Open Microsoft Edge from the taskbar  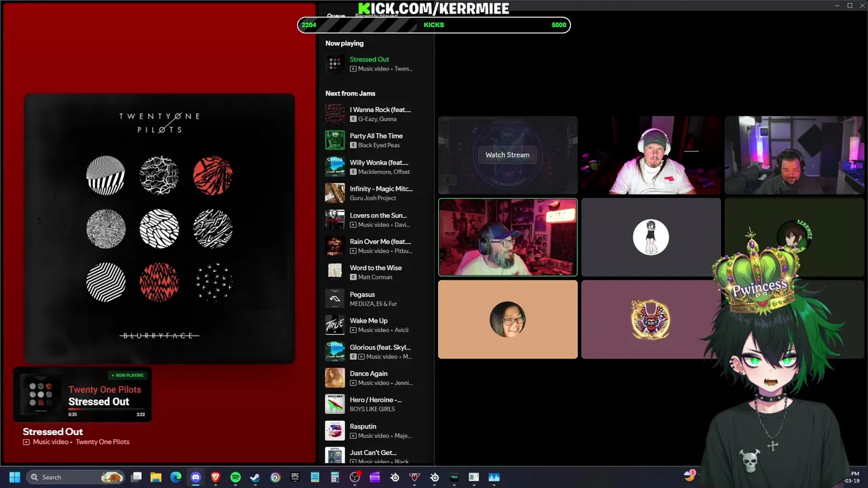pyautogui.click(x=176, y=477)
